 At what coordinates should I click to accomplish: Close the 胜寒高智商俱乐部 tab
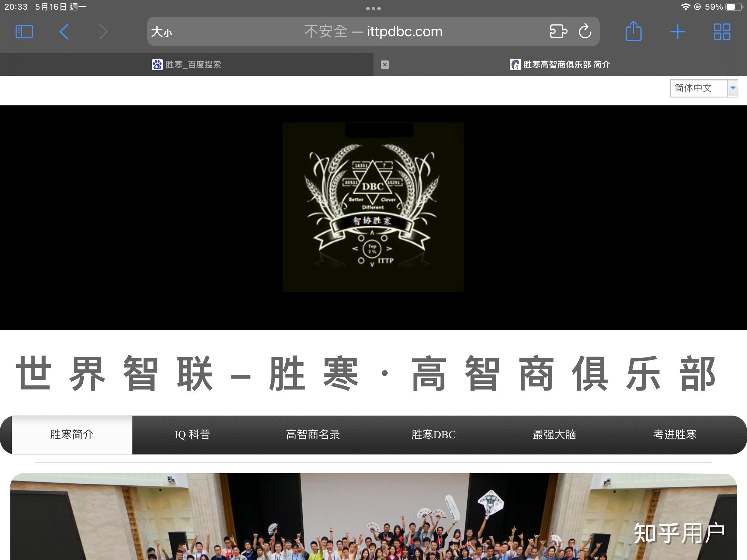click(385, 65)
